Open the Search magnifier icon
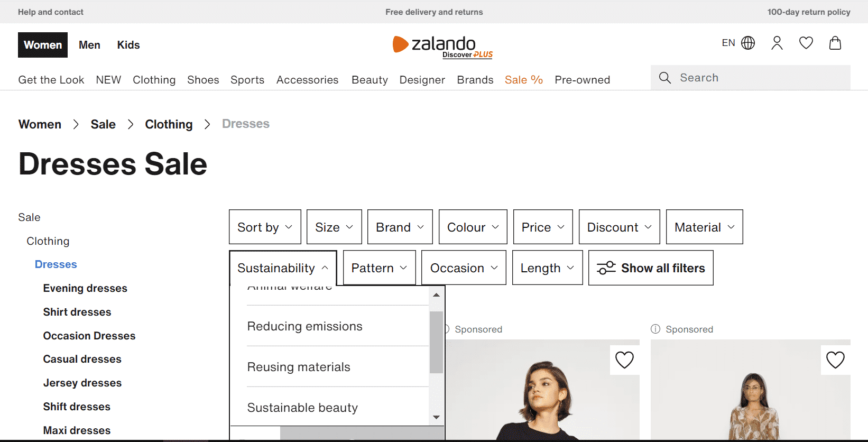Image resolution: width=868 pixels, height=442 pixels. click(x=665, y=77)
